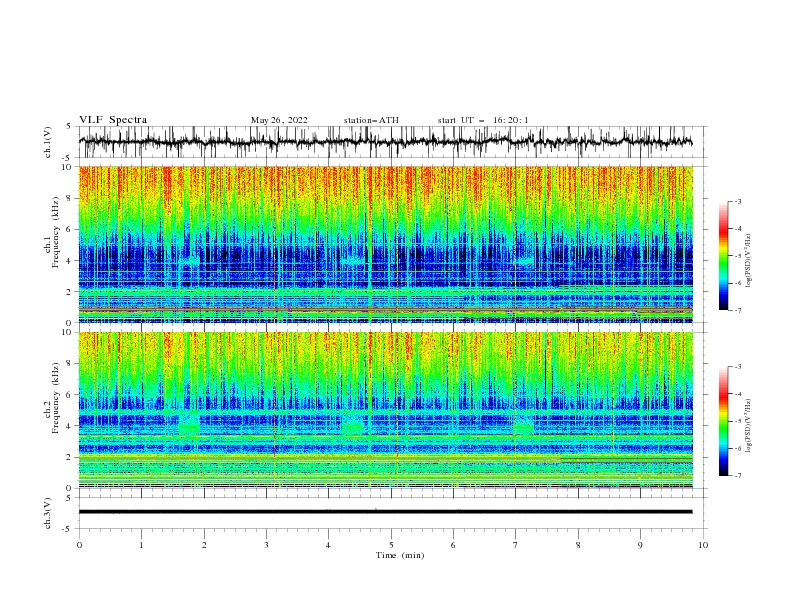Click the "9" minute tick label
This screenshot has width=792, height=612.
tap(640, 545)
